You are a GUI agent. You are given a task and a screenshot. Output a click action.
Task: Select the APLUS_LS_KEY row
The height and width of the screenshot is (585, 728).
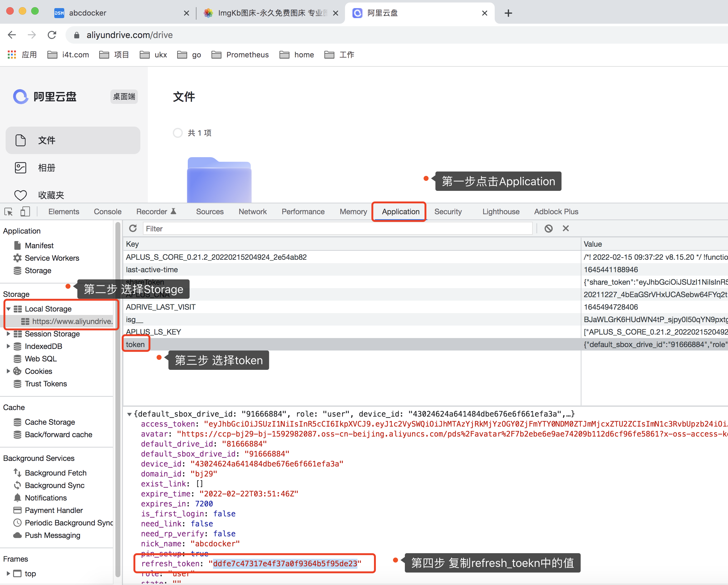(425, 332)
